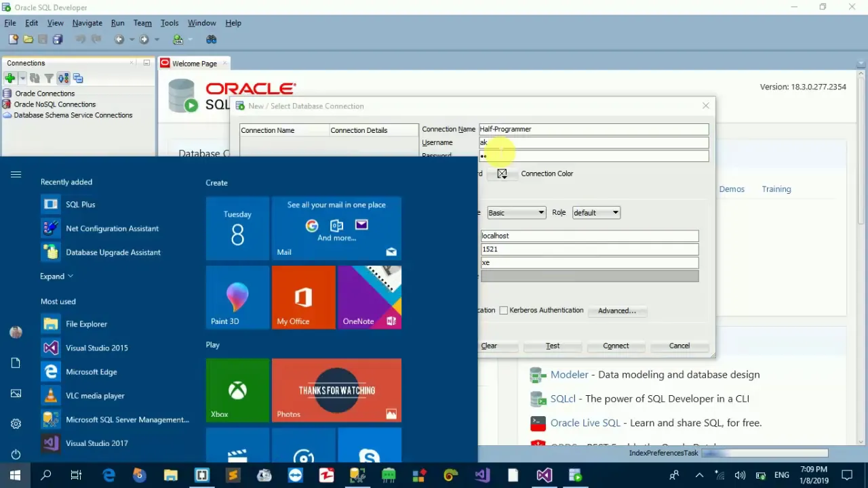Expand the Recently added list
The image size is (868, 488).
(x=56, y=276)
